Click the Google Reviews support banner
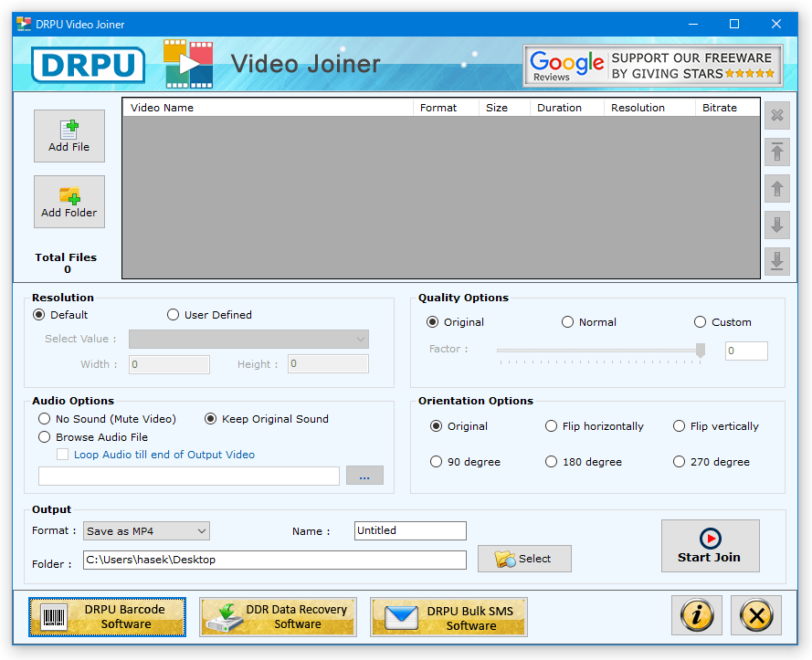This screenshot has height=660, width=812. [652, 66]
